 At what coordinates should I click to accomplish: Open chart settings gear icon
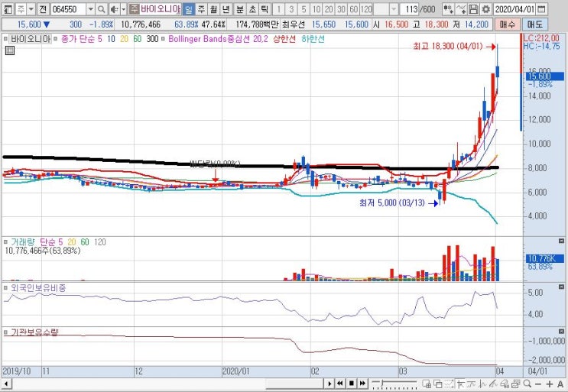[x=485, y=9]
